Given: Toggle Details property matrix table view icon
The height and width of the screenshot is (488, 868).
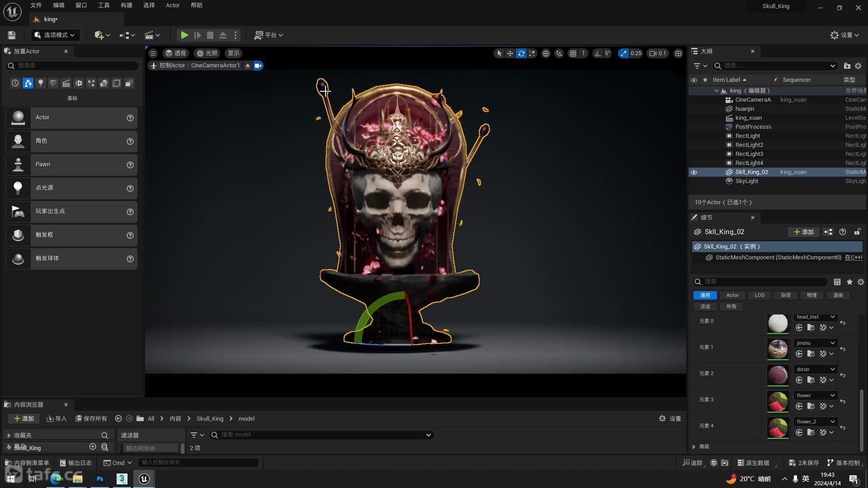Looking at the screenshot, I should tap(837, 282).
